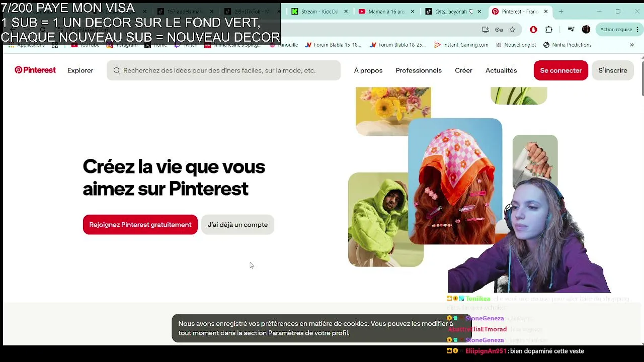Screen dimensions: 644x362
Task: Open the Chrome profile avatar
Action: [x=586, y=30]
